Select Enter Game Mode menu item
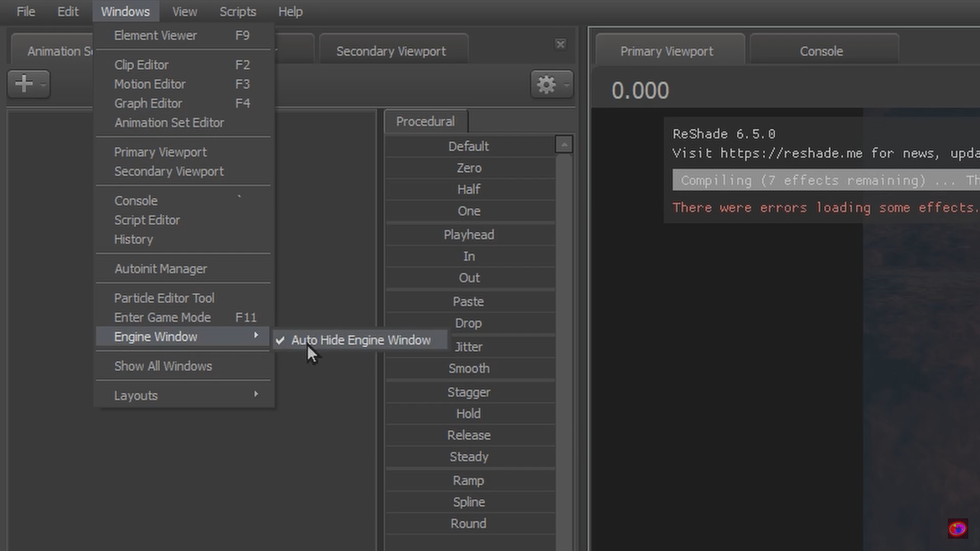This screenshot has width=980, height=551. (x=162, y=317)
